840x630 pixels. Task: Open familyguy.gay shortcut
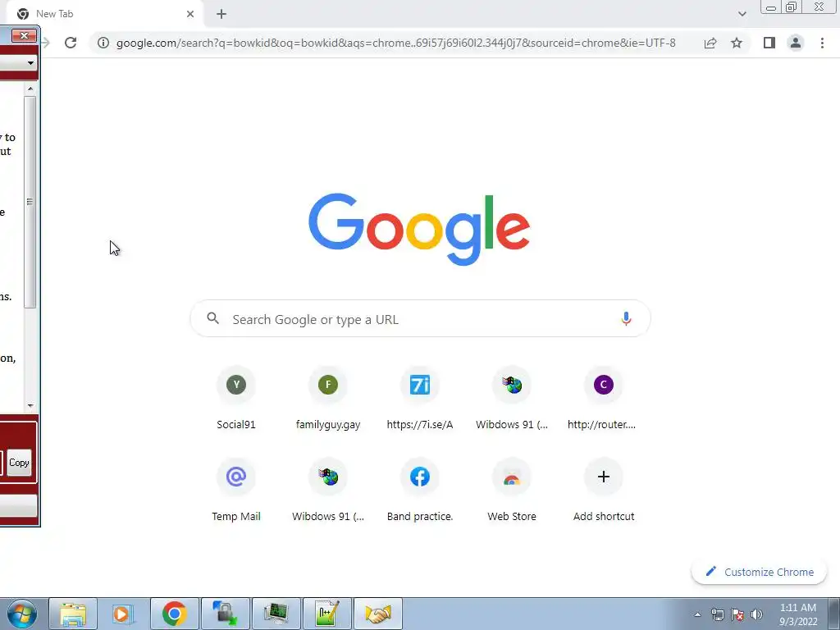(328, 399)
